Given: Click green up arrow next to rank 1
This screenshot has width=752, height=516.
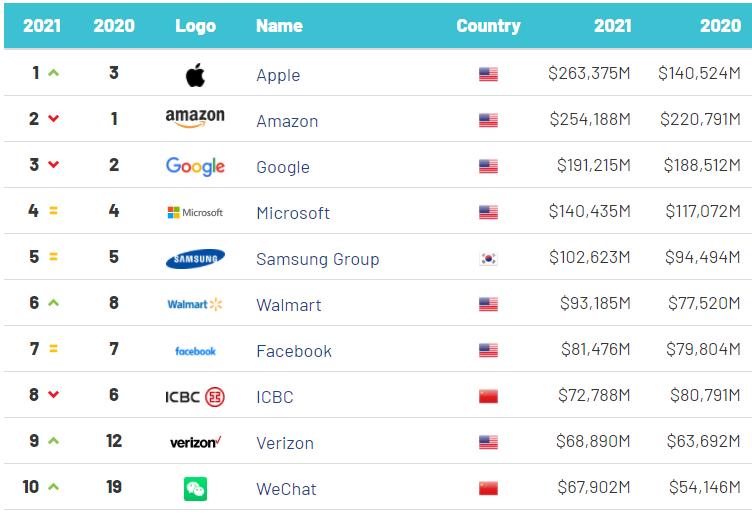Looking at the screenshot, I should [54, 73].
